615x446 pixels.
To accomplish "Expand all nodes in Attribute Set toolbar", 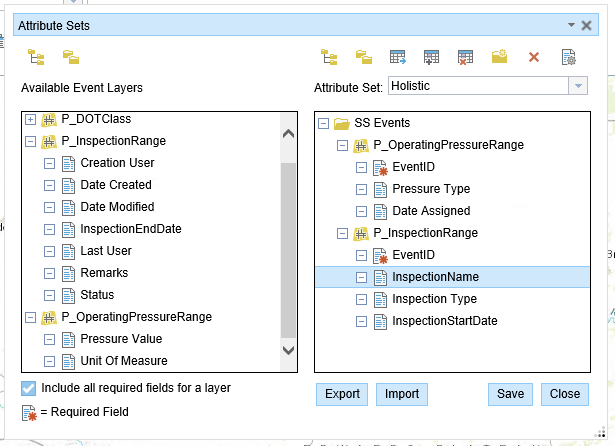I will [329, 57].
